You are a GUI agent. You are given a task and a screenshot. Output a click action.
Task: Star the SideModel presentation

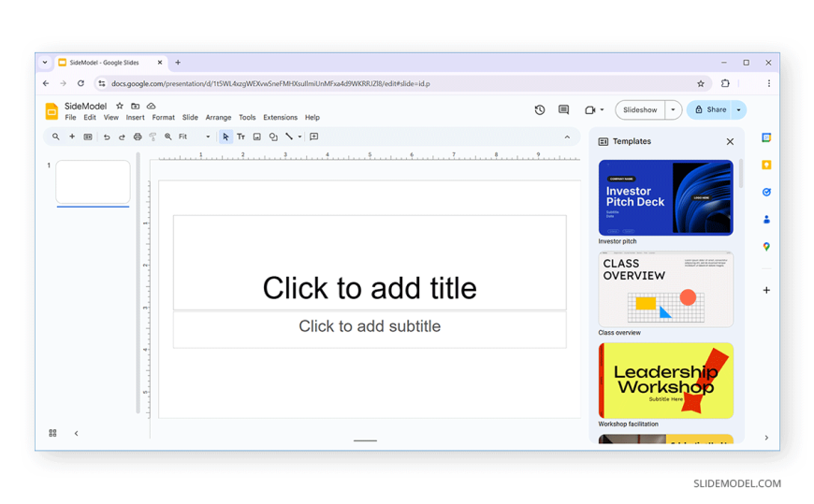[120, 106]
